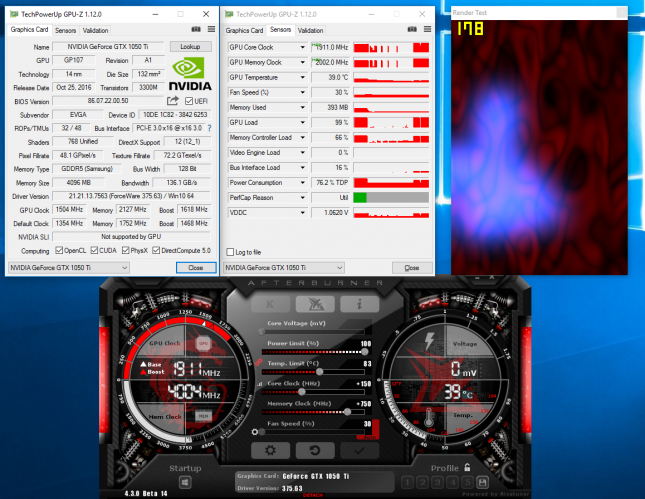Screen dimensions: 645x499
Task: Open Afterburner settings gear button
Action: click(270, 450)
